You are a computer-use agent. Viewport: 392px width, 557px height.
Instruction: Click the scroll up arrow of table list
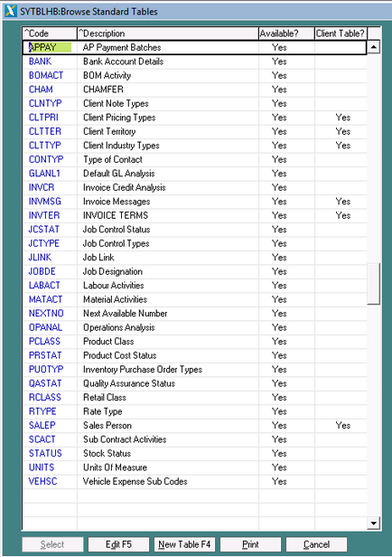[374, 47]
